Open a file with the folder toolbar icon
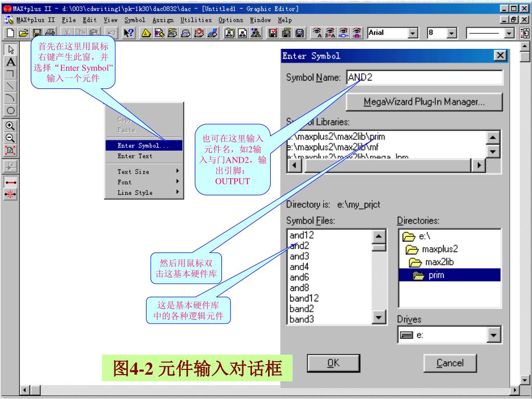Viewport: 532px width, 399px height. [23, 33]
